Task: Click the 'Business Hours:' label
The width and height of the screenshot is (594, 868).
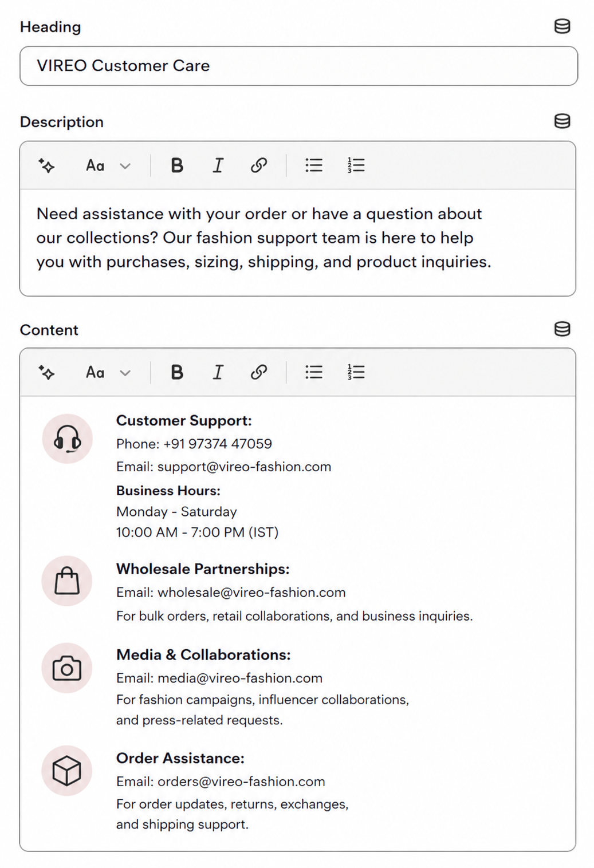Action: tap(168, 491)
